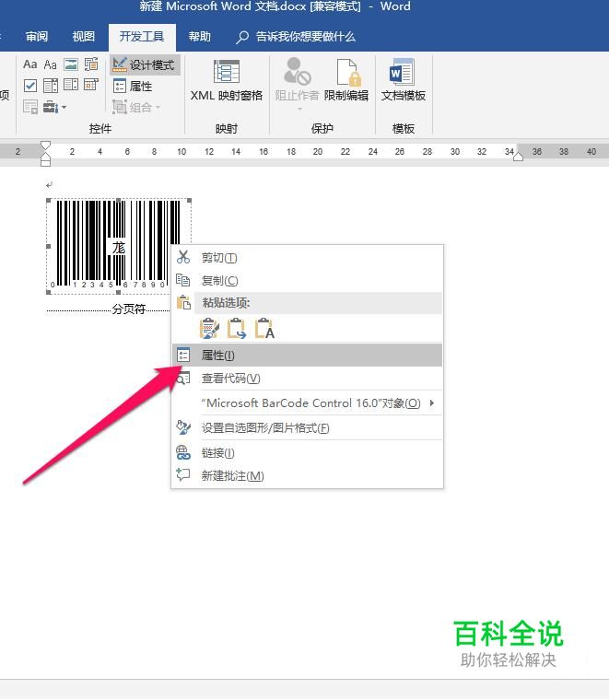Image resolution: width=609 pixels, height=700 pixels.
Task: Open 帮助 help tab
Action: click(x=200, y=36)
